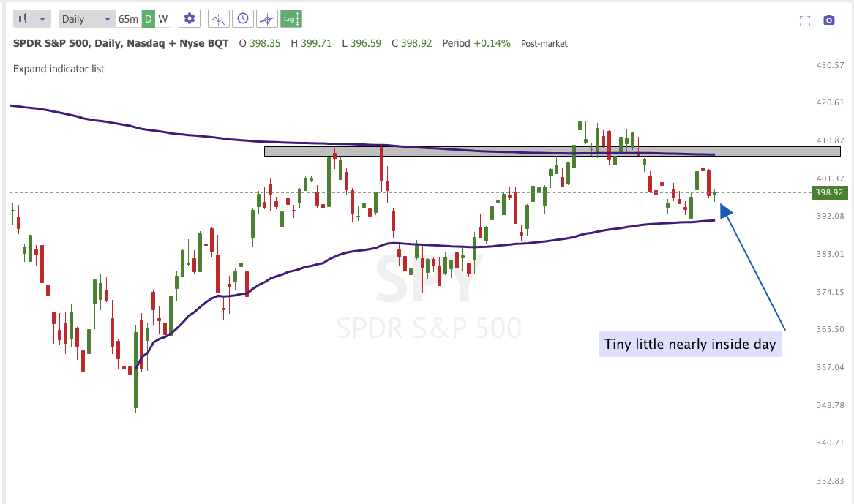Click the 398.92 current price label
The height and width of the screenshot is (504, 854).
(830, 192)
